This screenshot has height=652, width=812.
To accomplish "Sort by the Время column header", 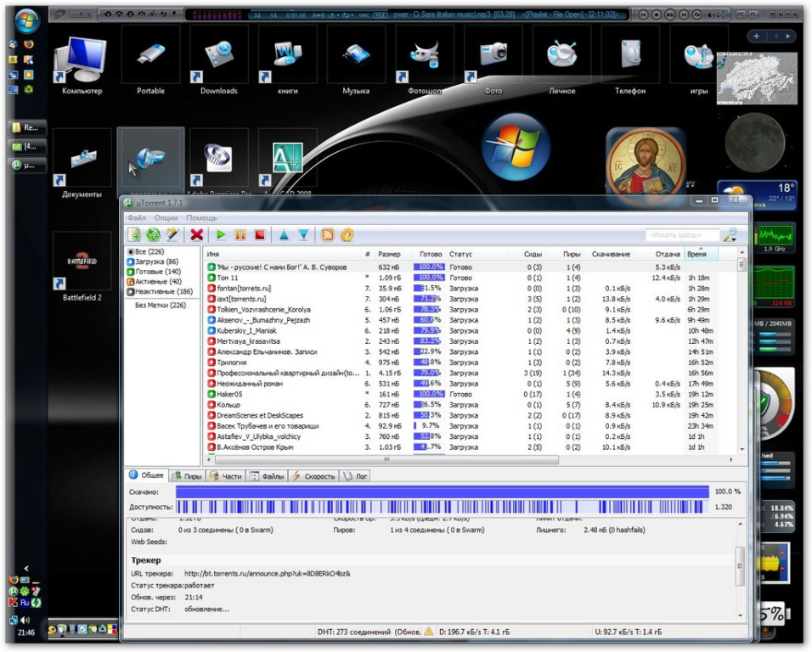I will click(x=701, y=254).
